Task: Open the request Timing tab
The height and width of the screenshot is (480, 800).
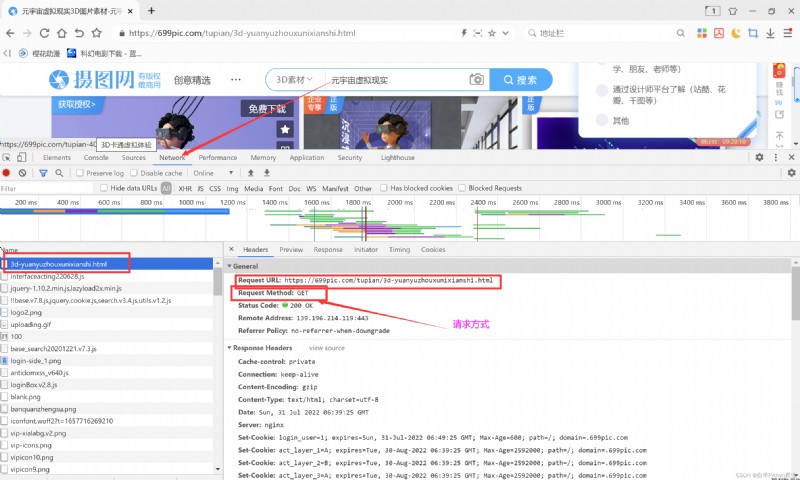Action: [x=399, y=249]
